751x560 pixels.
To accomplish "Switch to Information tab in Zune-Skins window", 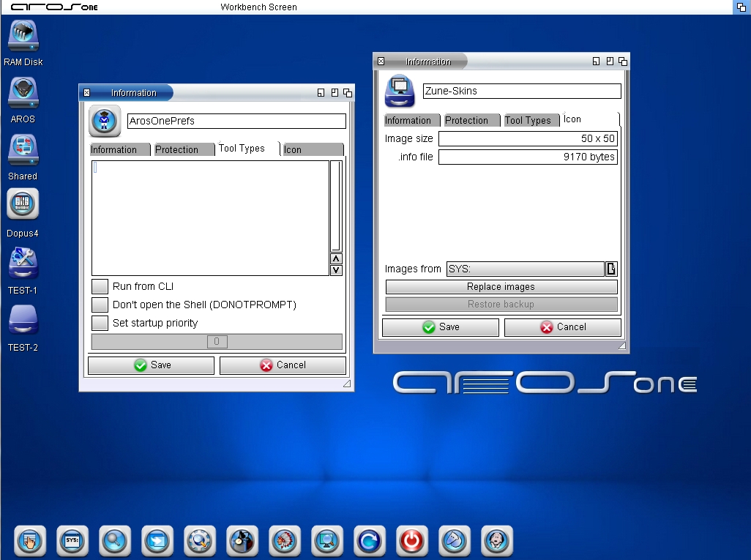I will [412, 120].
